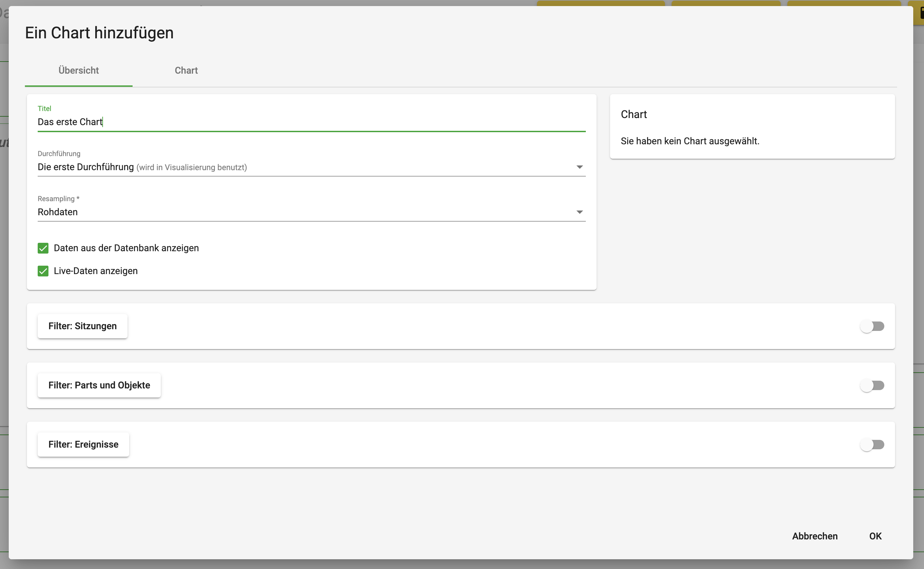This screenshot has height=569, width=924.
Task: Click the Durchführung dropdown arrow
Action: (x=579, y=167)
